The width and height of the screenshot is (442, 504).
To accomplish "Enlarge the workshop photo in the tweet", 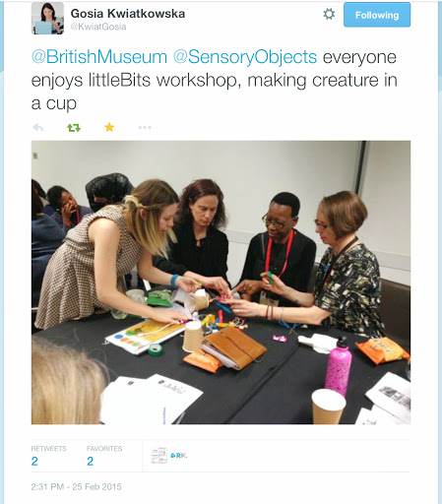I will [221, 283].
